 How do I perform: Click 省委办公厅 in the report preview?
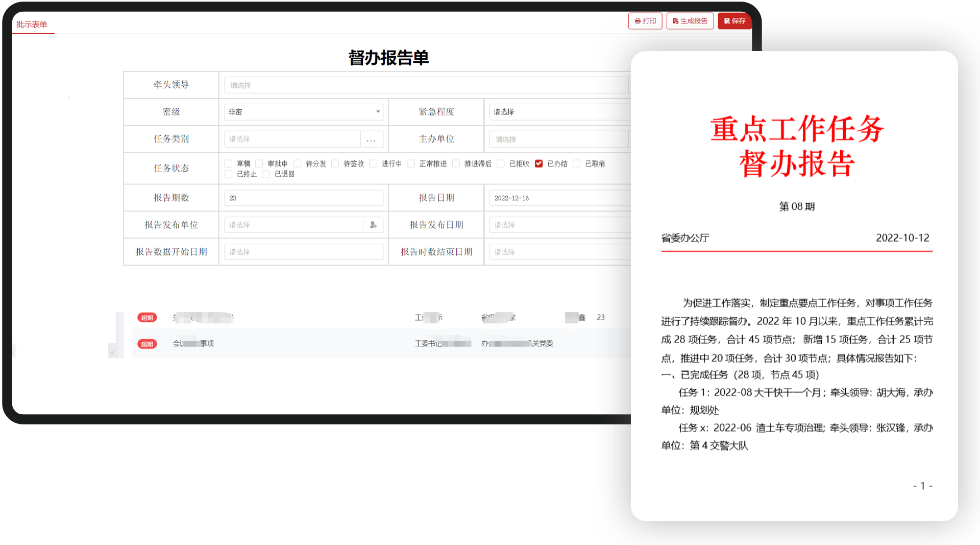685,238
